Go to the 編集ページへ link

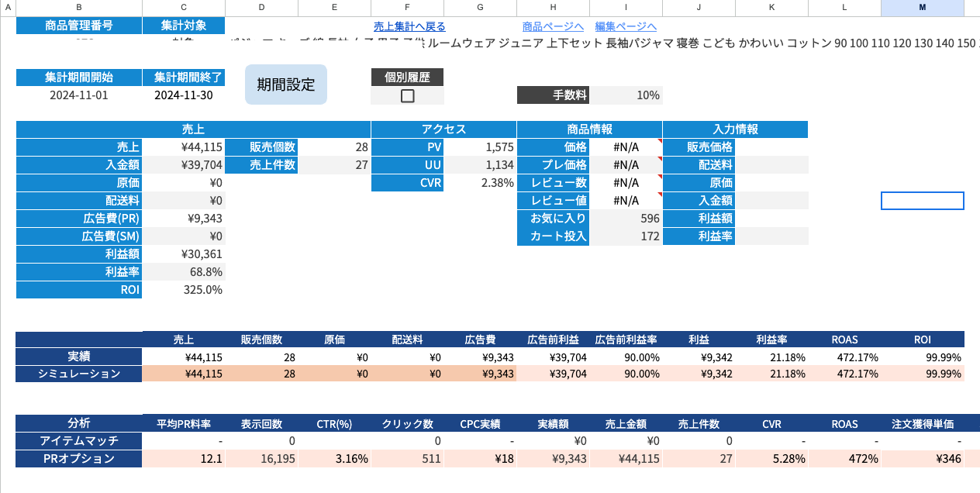click(626, 26)
